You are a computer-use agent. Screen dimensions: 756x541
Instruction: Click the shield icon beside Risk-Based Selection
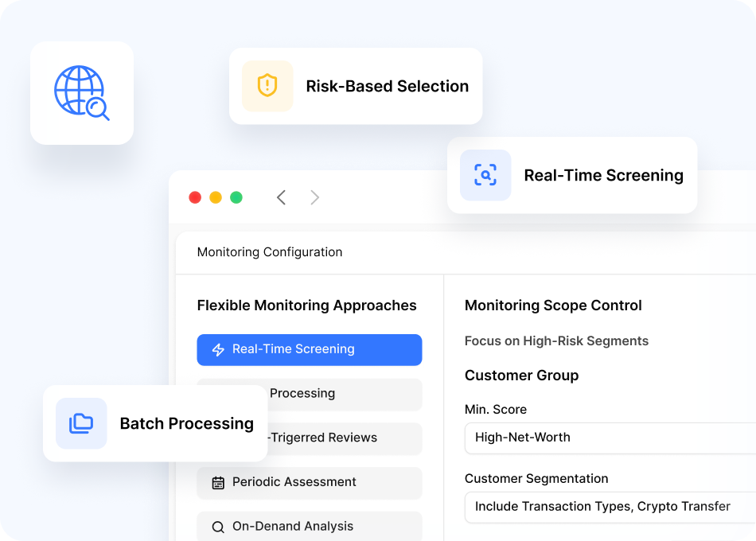coord(267,86)
